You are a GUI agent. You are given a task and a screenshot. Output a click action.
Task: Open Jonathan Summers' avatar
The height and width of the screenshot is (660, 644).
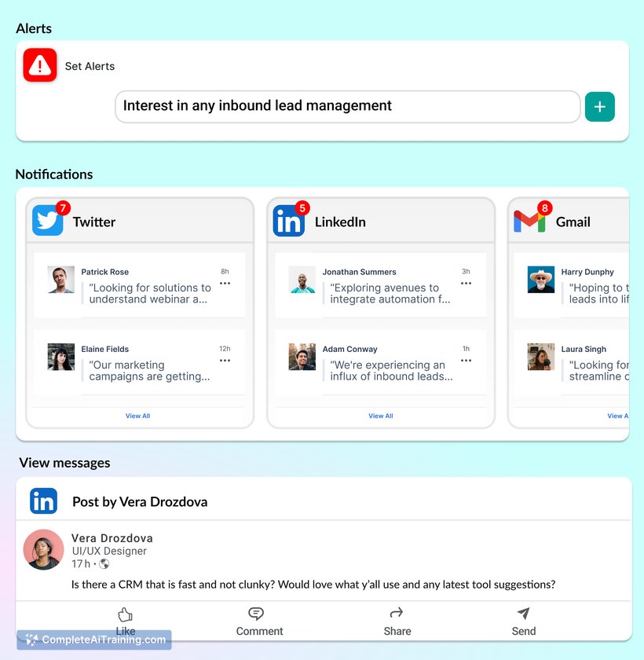click(x=302, y=280)
